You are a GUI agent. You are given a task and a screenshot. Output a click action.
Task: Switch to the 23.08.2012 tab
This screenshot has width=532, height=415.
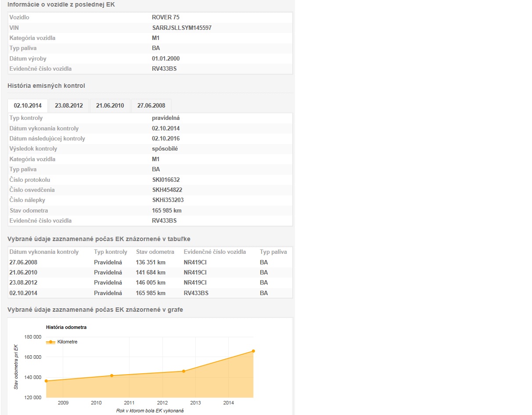[69, 106]
